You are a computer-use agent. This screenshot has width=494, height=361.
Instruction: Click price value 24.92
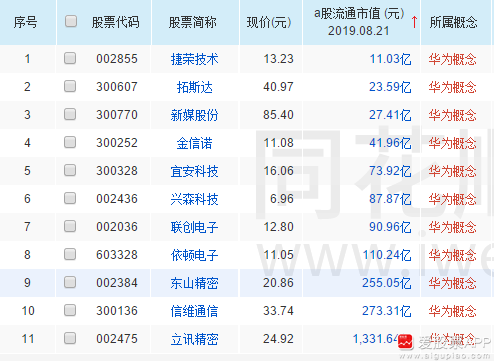(x=278, y=339)
